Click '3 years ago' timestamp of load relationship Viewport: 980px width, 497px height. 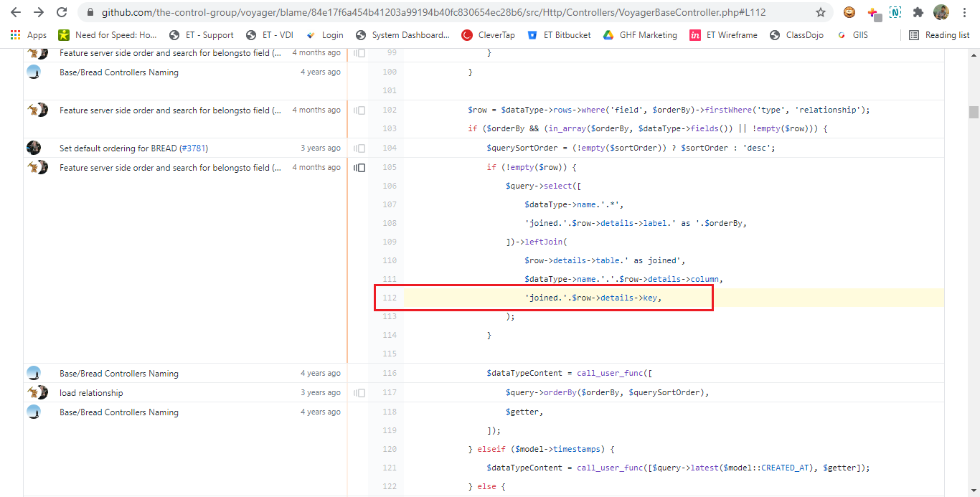pyautogui.click(x=321, y=393)
